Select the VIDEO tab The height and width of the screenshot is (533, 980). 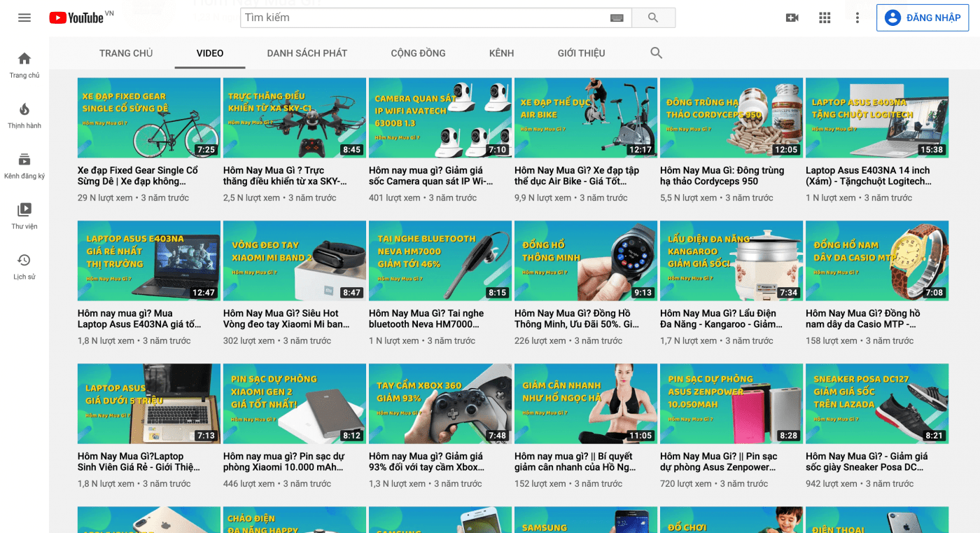(210, 53)
